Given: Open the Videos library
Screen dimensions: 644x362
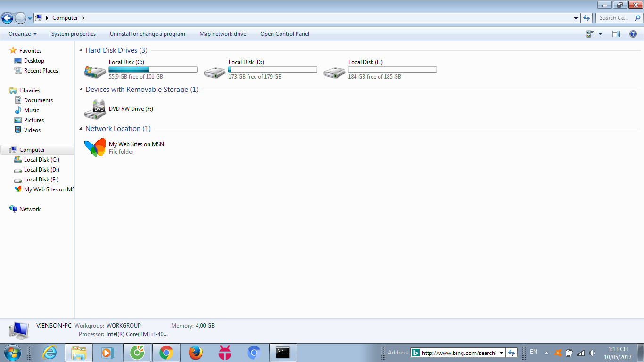Looking at the screenshot, I should pyautogui.click(x=32, y=130).
